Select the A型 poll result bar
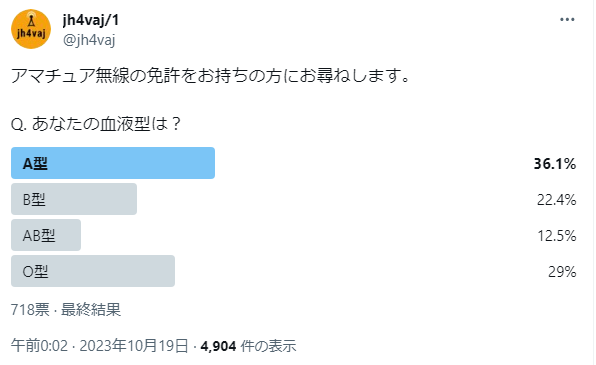Image resolution: width=596 pixels, height=365 pixels. tap(113, 163)
